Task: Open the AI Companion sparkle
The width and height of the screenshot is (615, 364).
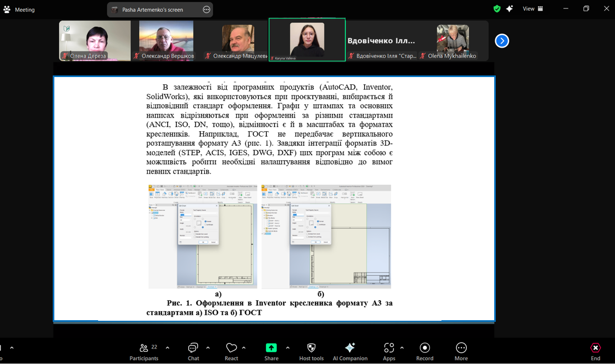Action: tap(350, 351)
